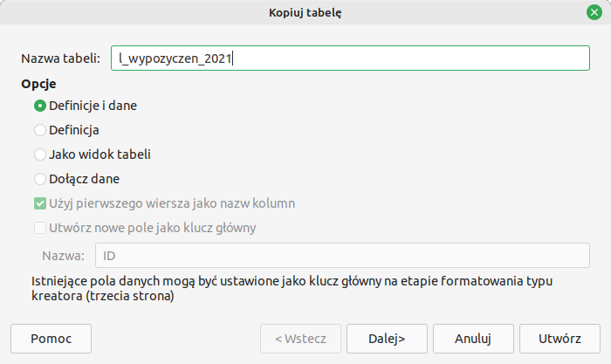Toggle Użyj pierwszego wiersza jako nazw kolumn
611x364 pixels.
click(164, 203)
